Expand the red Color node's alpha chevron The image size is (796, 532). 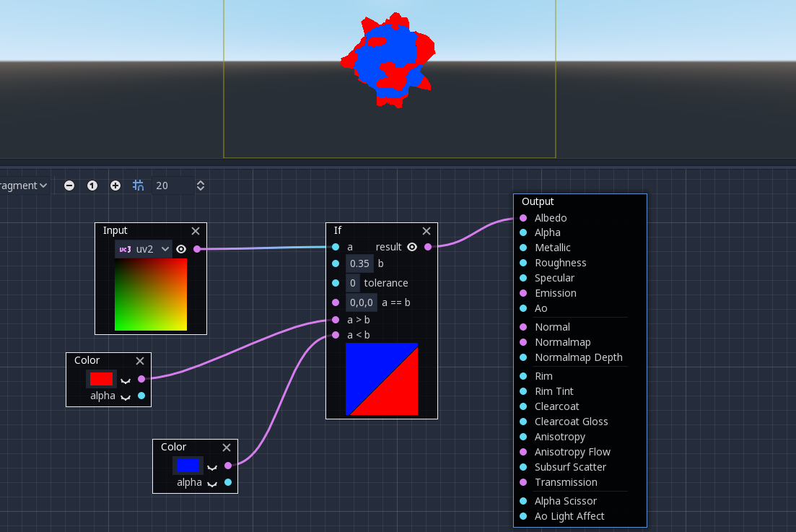(126, 396)
